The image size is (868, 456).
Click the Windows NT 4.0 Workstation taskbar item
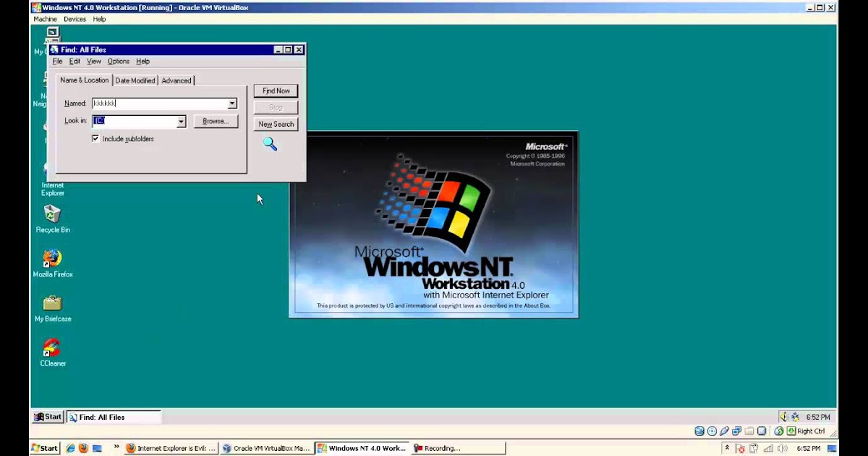[362, 448]
